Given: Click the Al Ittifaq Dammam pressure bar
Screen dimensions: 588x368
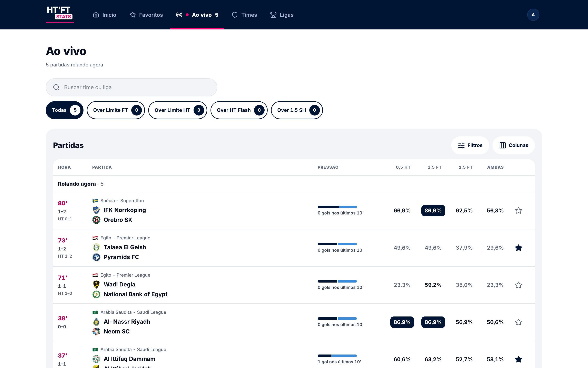Looking at the screenshot, I should 337,356.
